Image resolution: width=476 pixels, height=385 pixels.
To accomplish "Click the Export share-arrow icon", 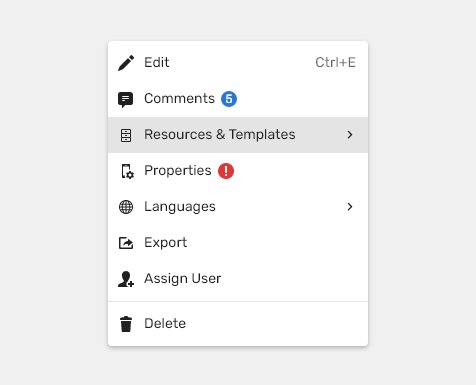I will (126, 243).
